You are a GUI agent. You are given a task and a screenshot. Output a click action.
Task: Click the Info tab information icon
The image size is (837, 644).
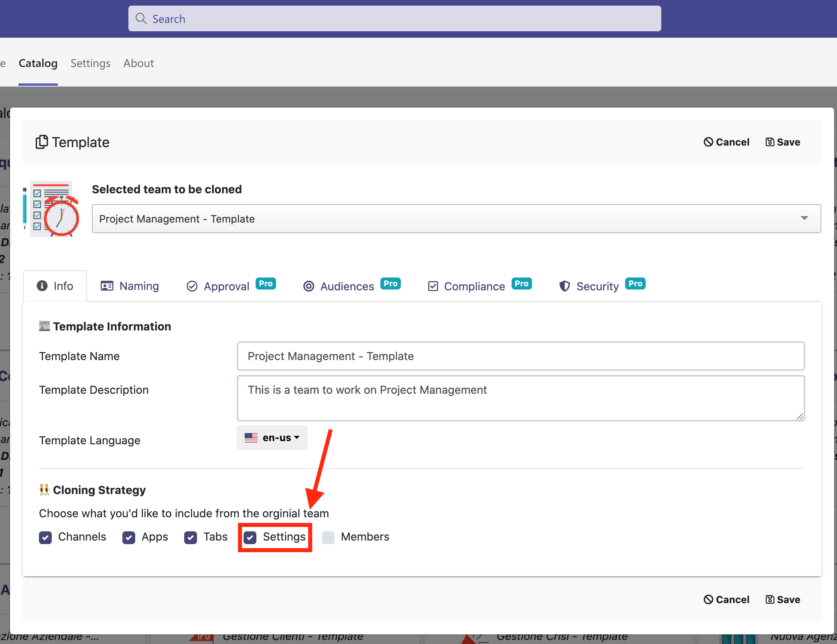(42, 286)
